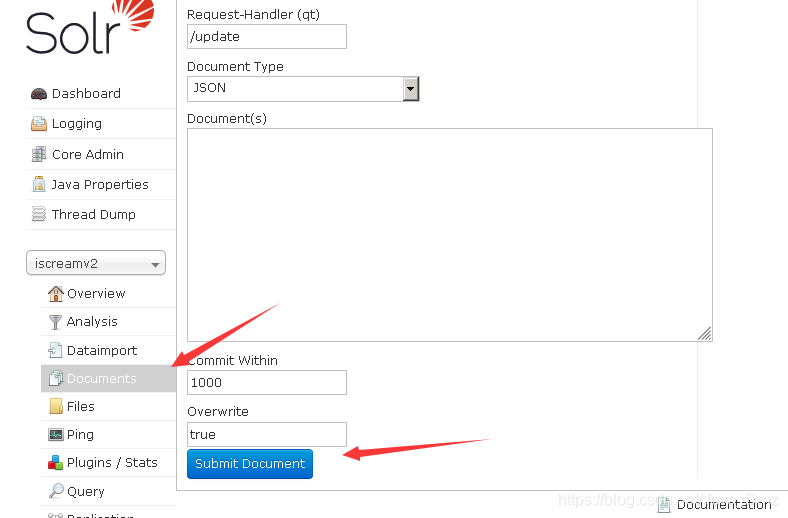788x518 pixels.
Task: Open Plugins / Stats page label
Action: (x=113, y=463)
